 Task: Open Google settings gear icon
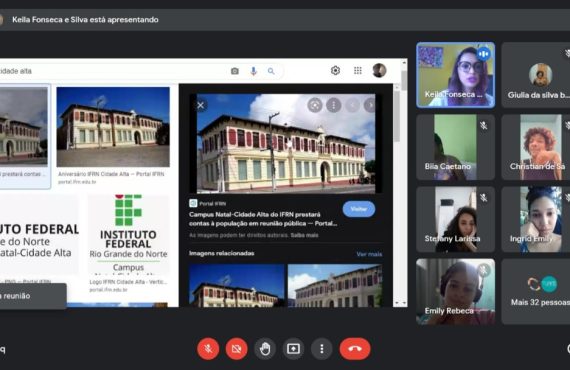[x=335, y=70]
